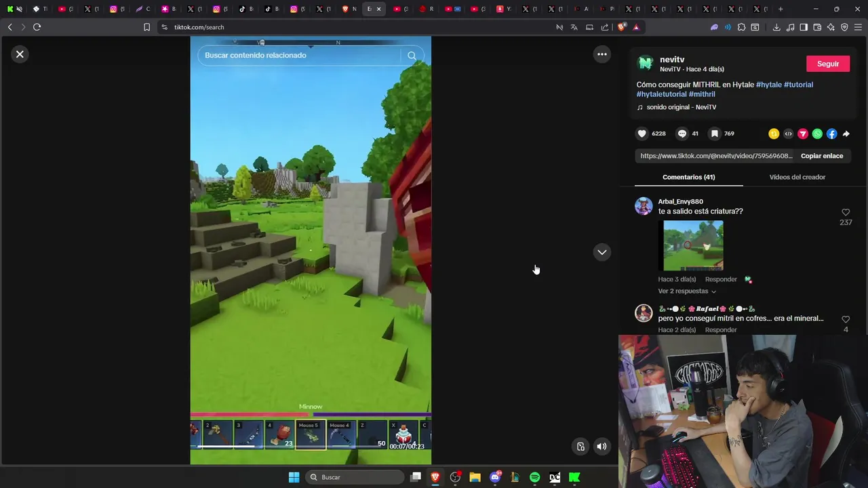Like Arbal_Envy880's comment
Viewport: 868px width, 488px height.
(846, 213)
